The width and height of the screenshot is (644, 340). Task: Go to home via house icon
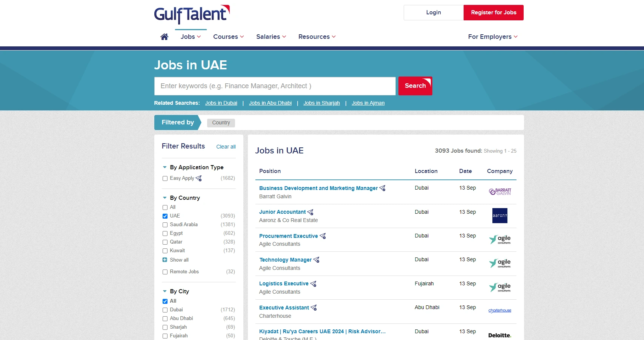coord(164,37)
